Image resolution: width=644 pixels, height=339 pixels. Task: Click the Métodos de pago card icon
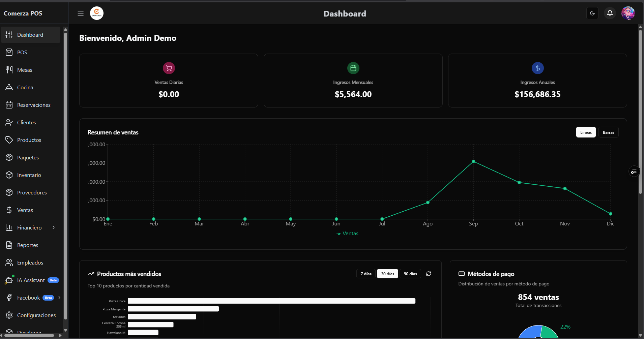tap(462, 274)
